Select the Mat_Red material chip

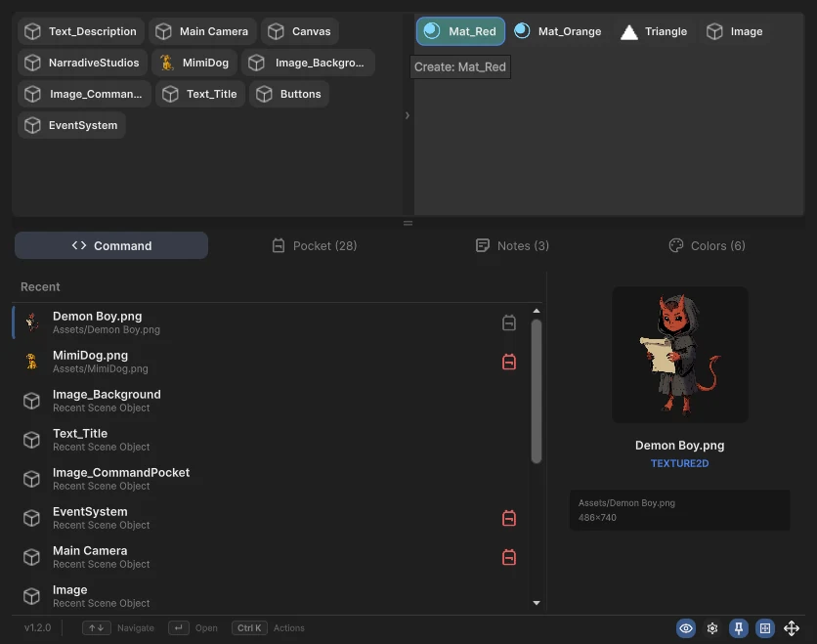[x=460, y=31]
